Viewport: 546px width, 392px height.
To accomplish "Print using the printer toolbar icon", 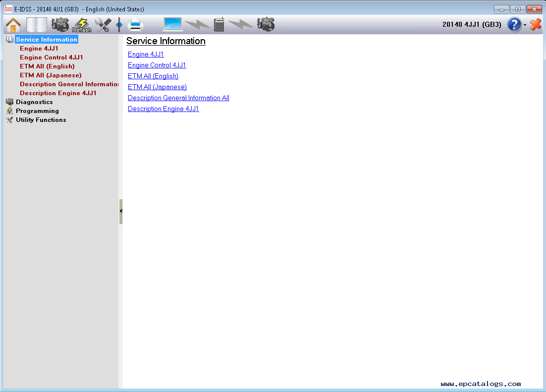I will click(x=135, y=25).
